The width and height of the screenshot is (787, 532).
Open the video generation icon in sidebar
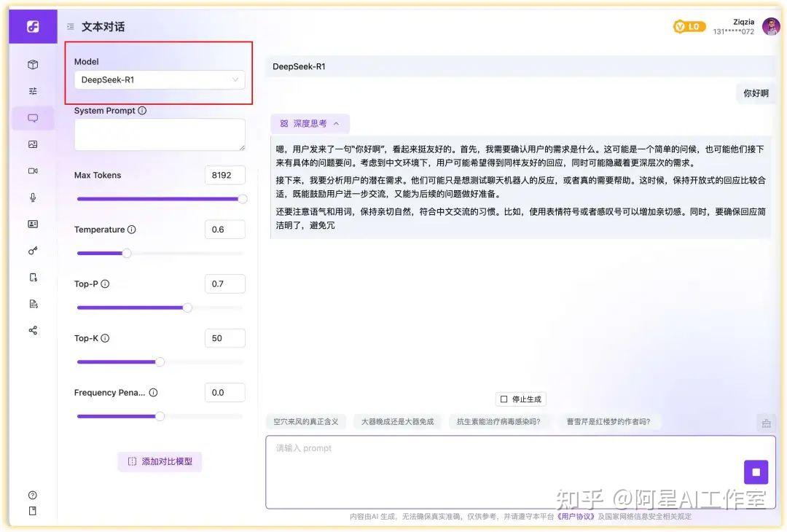pyautogui.click(x=33, y=171)
